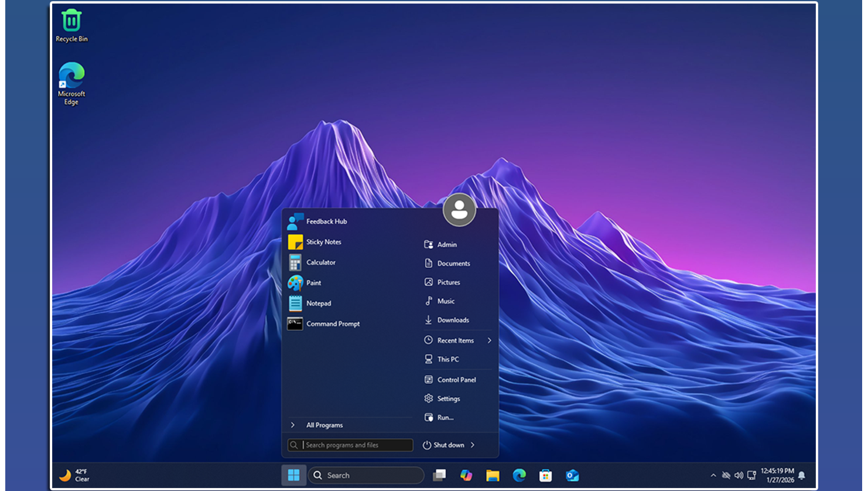Open Microsoft Store in the taskbar

click(546, 475)
